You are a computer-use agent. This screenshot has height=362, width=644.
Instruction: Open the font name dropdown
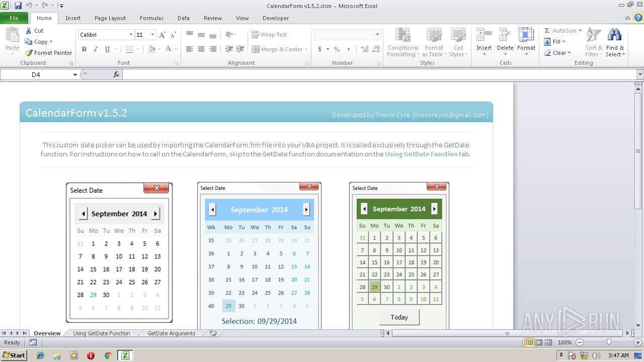pos(131,35)
